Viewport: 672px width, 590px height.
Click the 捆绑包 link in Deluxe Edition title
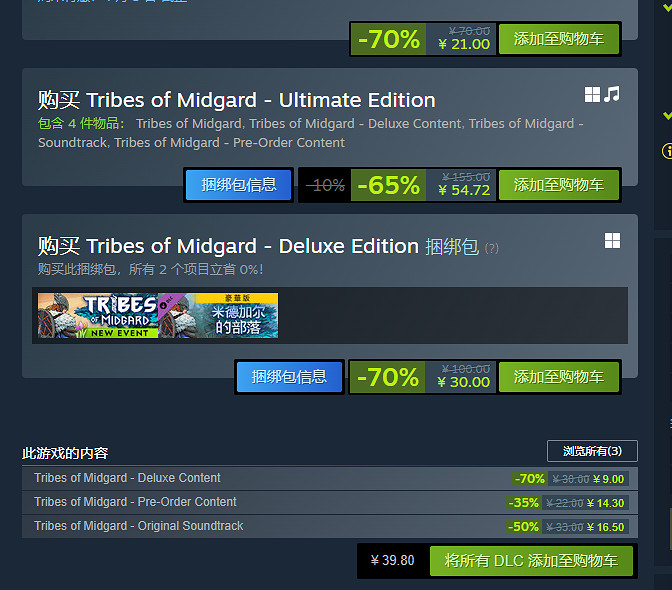[x=450, y=246]
